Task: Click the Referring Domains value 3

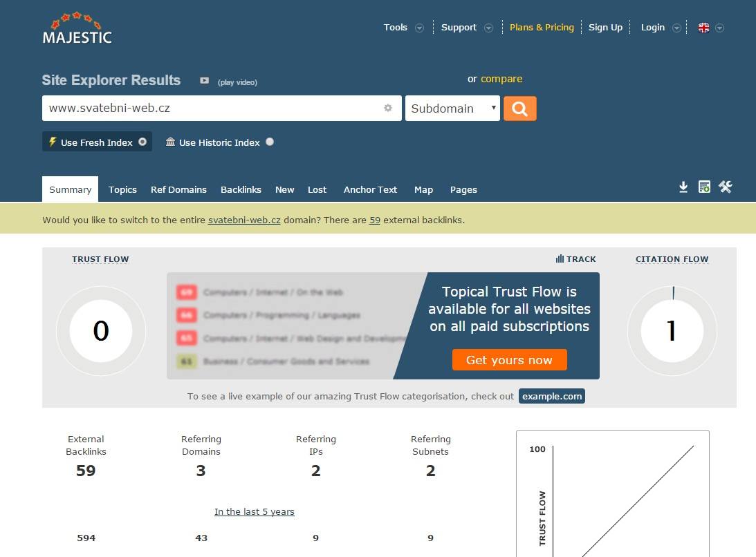Action: point(201,470)
